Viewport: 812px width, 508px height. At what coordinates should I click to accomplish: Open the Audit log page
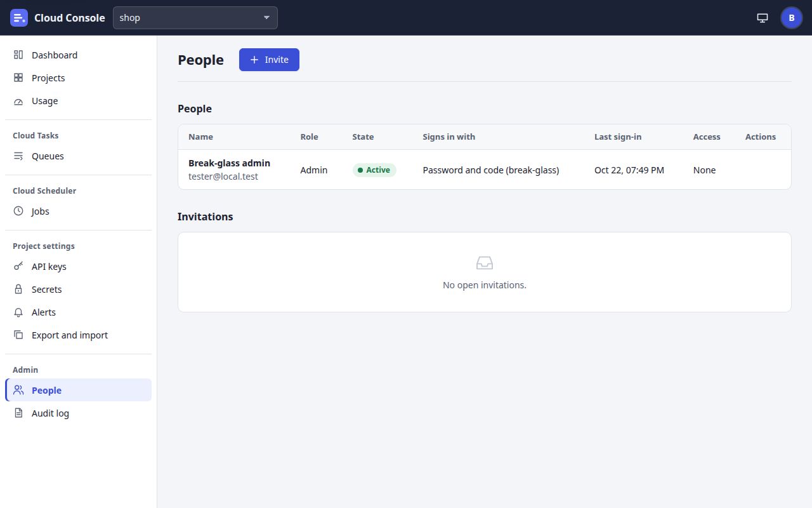coord(79,413)
